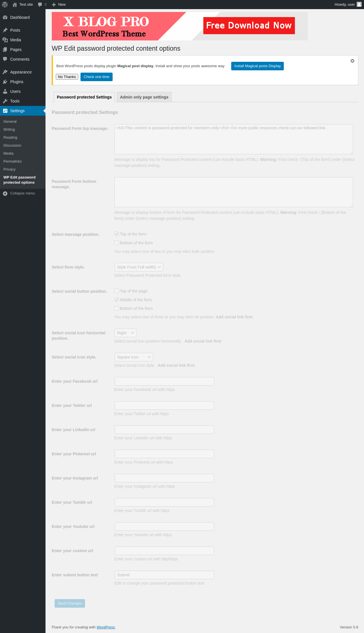364x633 pixels.
Task: Focus the Tumblr url input field
Action: tap(164, 502)
